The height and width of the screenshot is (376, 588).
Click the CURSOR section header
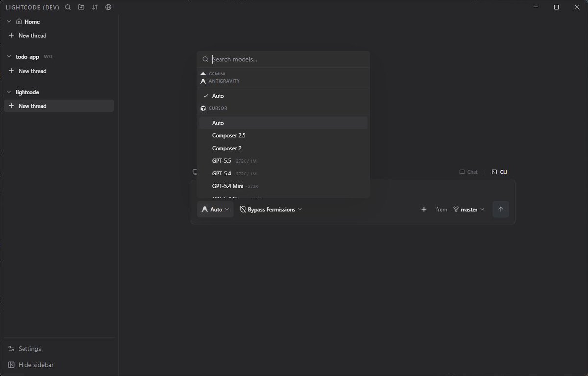tap(218, 108)
